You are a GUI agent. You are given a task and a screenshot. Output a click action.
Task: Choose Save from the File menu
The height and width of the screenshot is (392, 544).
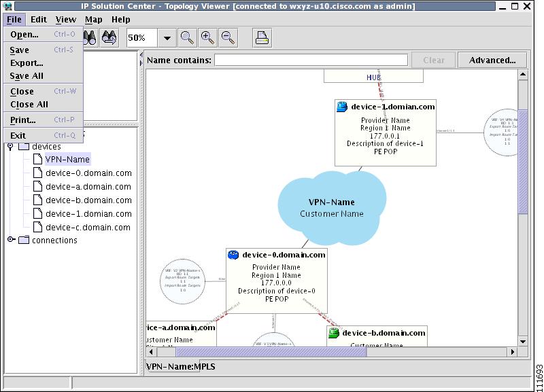point(43,50)
